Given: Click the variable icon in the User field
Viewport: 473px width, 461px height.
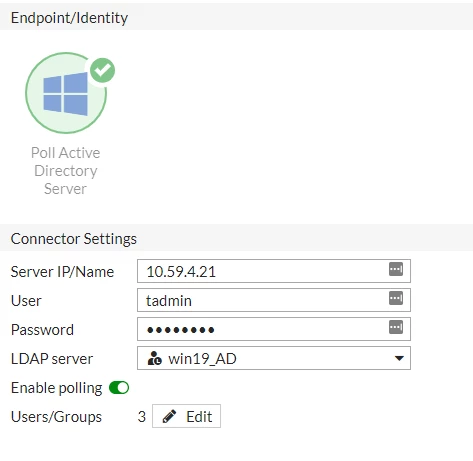Looking at the screenshot, I should pos(396,298).
